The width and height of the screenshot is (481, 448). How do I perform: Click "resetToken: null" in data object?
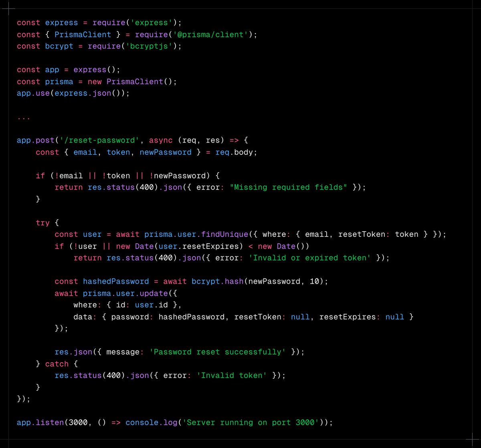tap(272, 317)
